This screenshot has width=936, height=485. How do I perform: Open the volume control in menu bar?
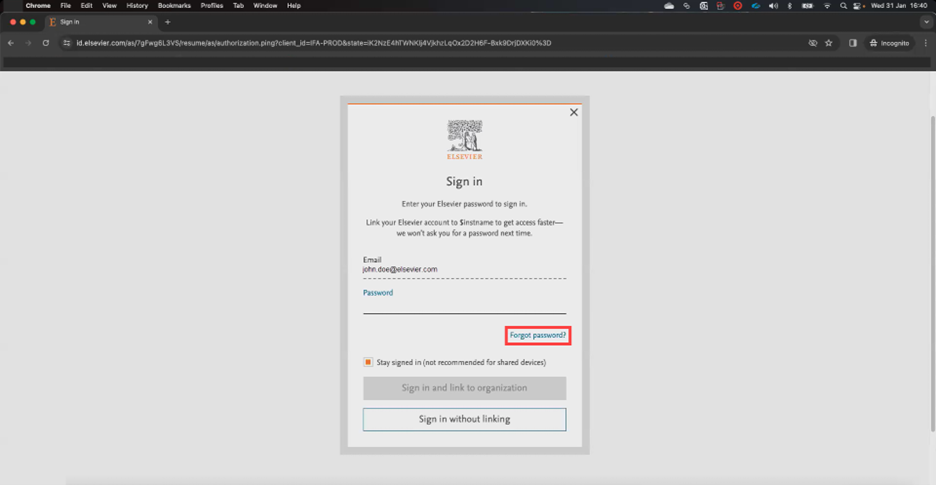point(774,5)
